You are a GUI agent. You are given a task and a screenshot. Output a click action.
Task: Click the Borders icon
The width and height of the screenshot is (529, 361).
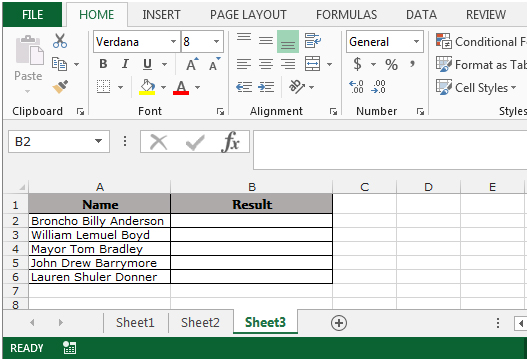click(x=104, y=87)
